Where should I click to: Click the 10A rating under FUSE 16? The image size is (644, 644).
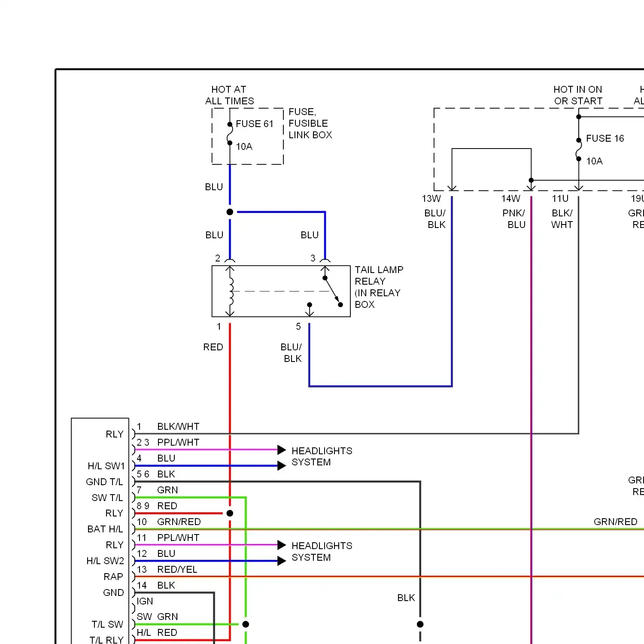594,161
